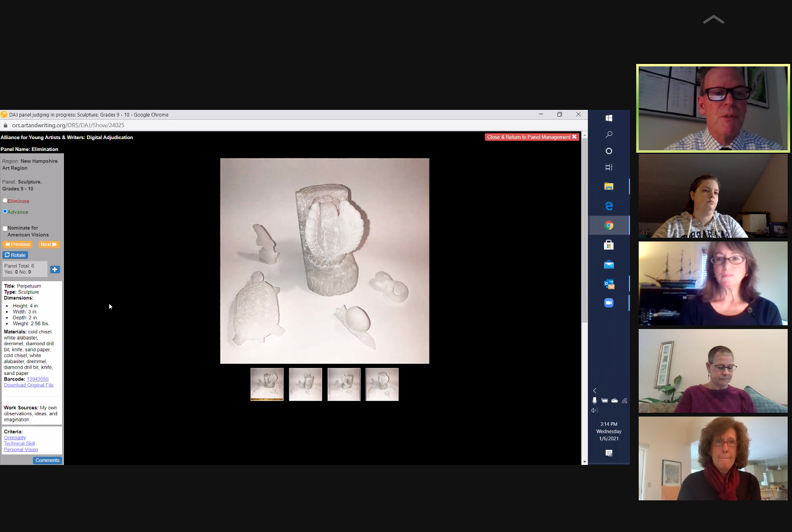
Task: Select the Eliminate radio button
Action: (6, 201)
